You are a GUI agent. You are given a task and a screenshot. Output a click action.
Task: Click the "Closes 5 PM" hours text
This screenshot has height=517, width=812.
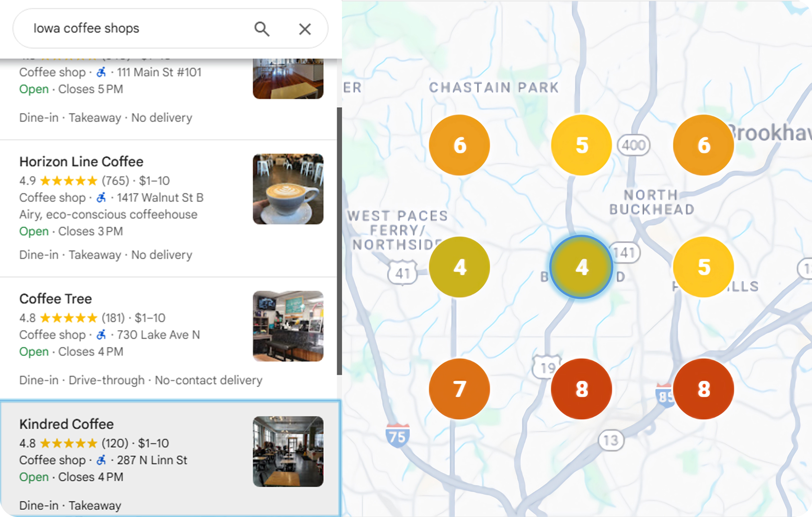pyautogui.click(x=91, y=90)
